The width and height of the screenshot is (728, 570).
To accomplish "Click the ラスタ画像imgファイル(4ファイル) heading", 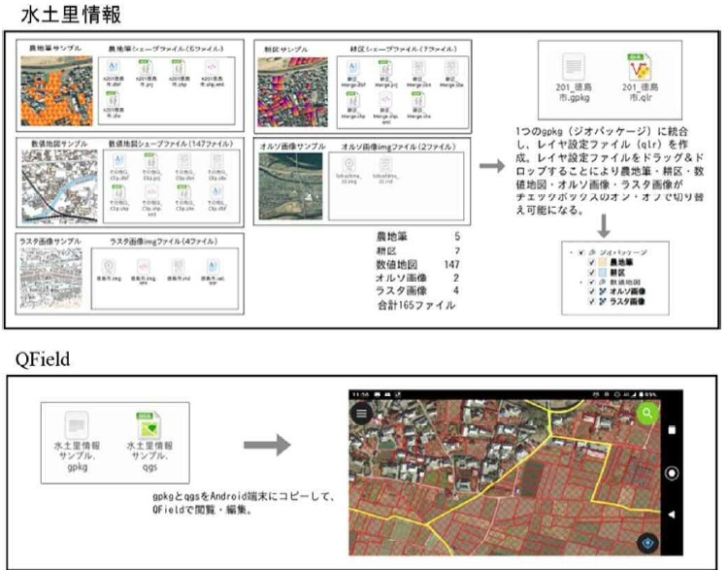I will coord(163,242).
